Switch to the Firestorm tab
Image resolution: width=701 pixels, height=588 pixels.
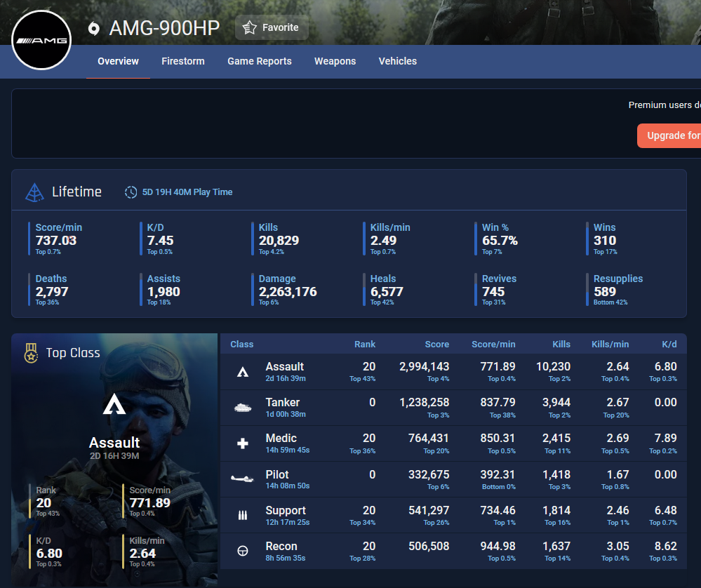tap(183, 61)
